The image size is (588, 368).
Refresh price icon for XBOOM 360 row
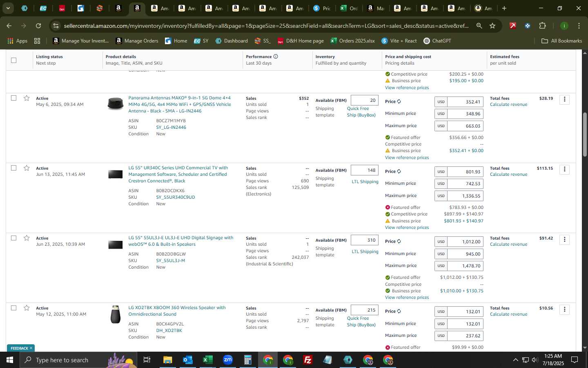399,311
